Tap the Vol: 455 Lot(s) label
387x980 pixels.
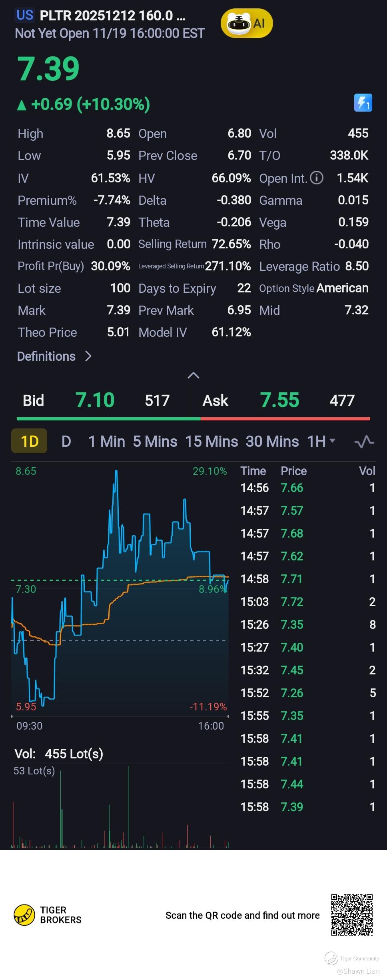[59, 754]
